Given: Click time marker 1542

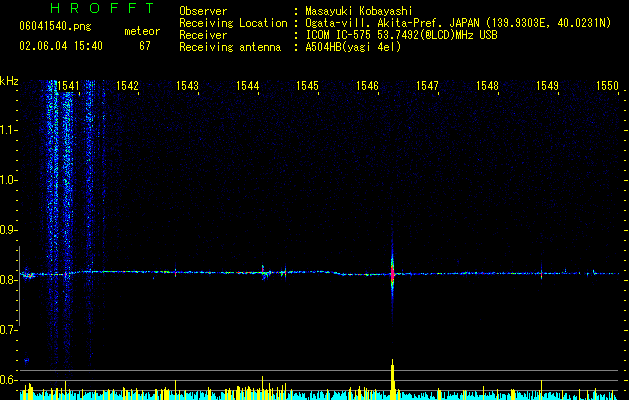Looking at the screenshot, I should [x=127, y=86].
